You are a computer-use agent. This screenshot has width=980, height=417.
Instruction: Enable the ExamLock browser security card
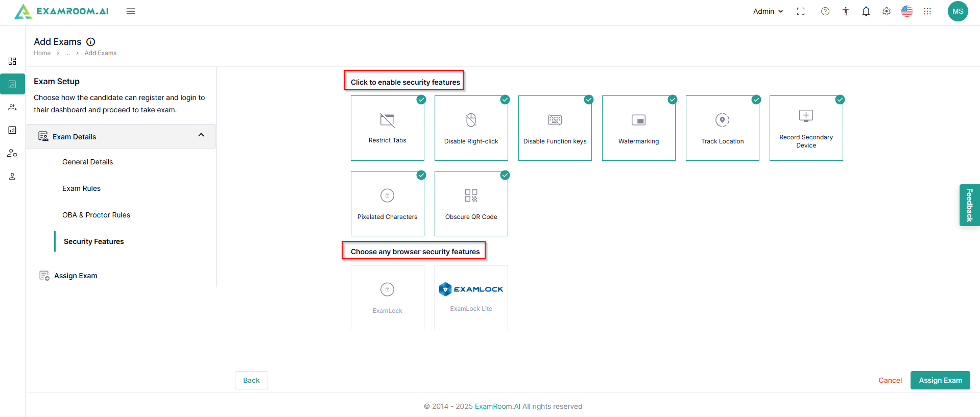(x=388, y=298)
